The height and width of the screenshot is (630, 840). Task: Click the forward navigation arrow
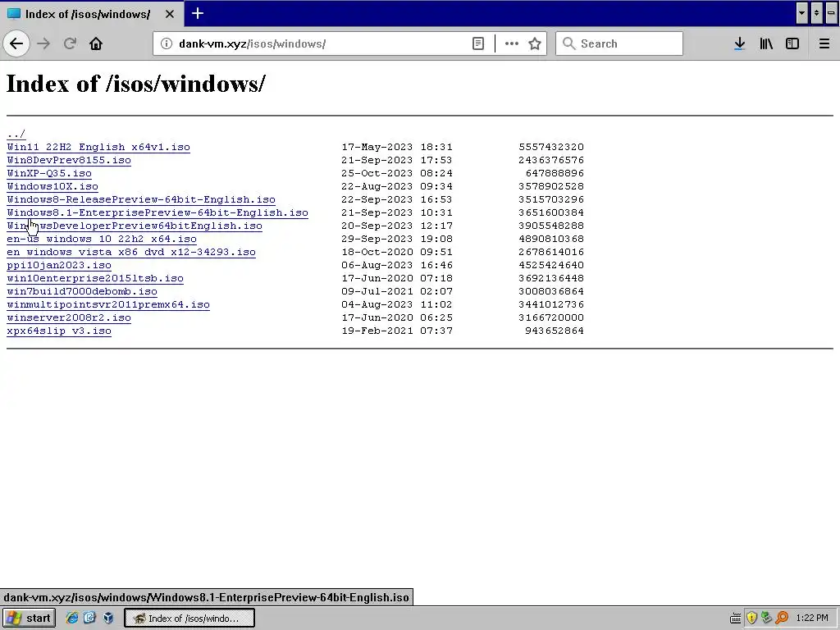point(43,43)
